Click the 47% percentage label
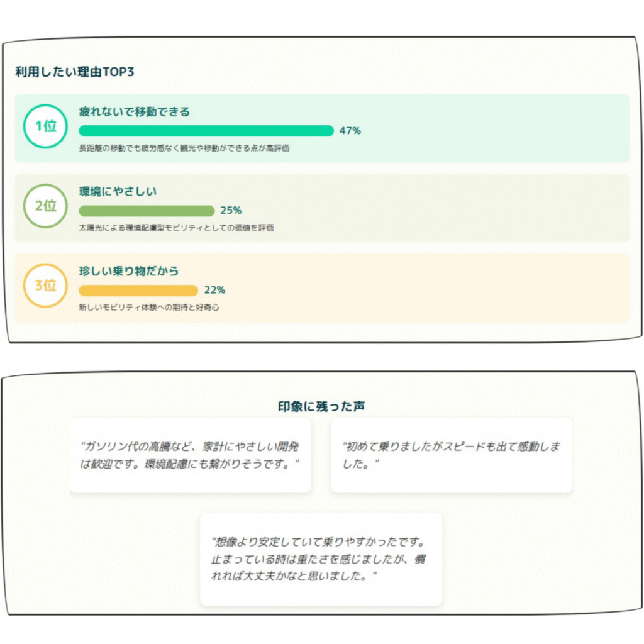The image size is (644, 644). [x=350, y=131]
